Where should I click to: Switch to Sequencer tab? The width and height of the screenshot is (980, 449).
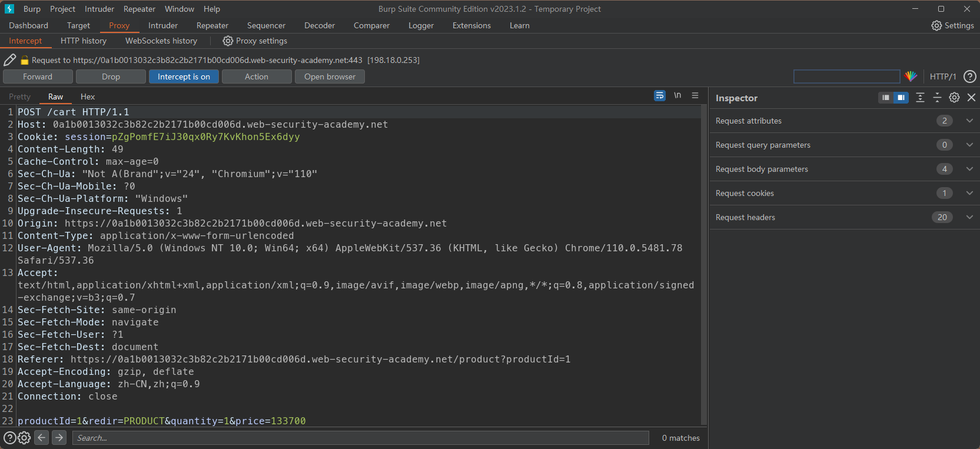coord(266,25)
